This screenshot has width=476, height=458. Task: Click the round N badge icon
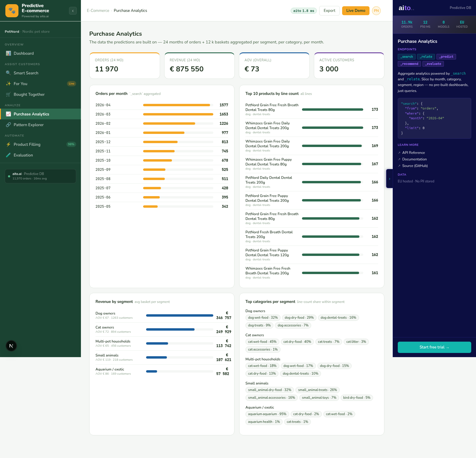11,346
